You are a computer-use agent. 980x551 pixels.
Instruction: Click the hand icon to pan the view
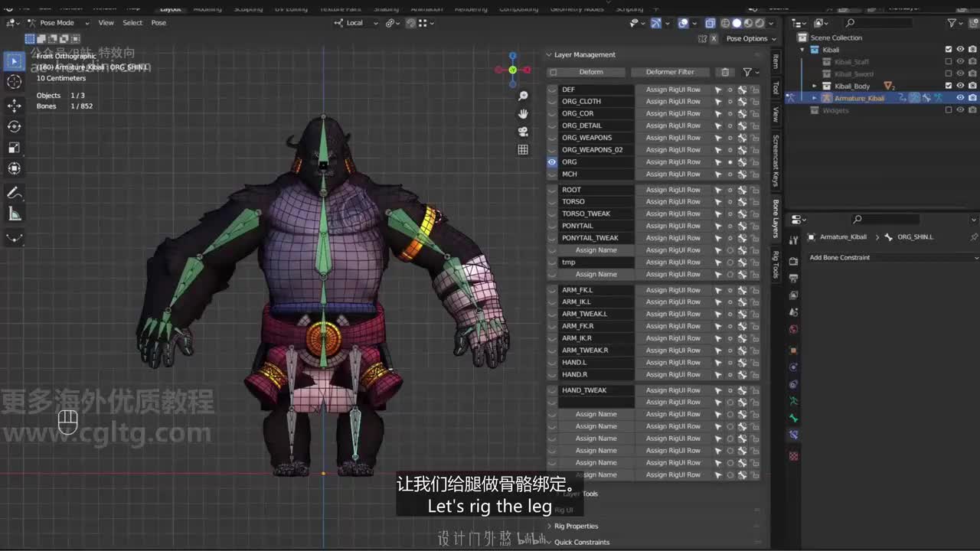[523, 113]
